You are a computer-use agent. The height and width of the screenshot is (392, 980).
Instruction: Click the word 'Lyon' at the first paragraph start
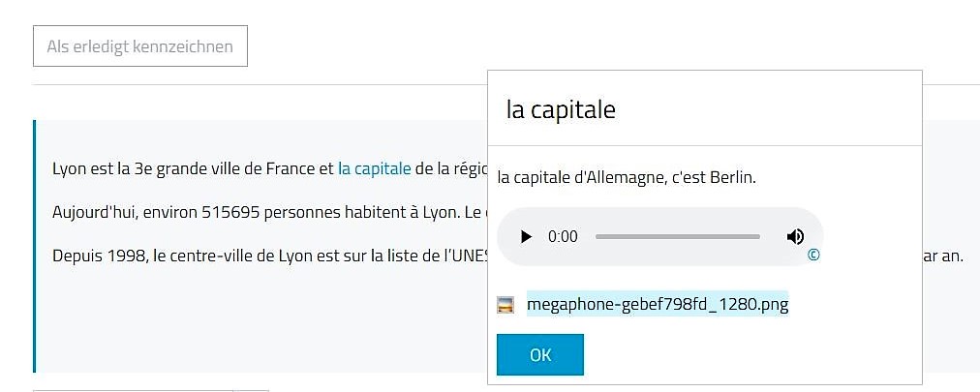click(69, 168)
